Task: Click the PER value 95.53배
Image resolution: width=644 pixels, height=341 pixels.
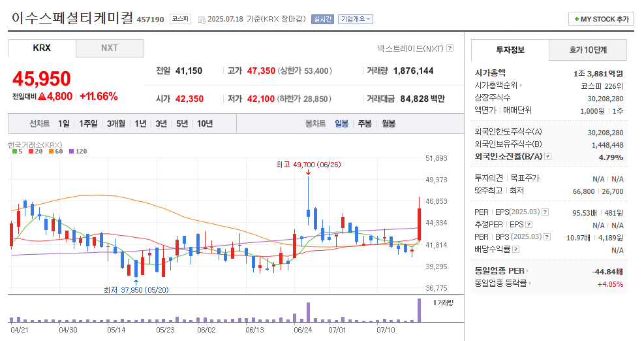Action: (585, 213)
